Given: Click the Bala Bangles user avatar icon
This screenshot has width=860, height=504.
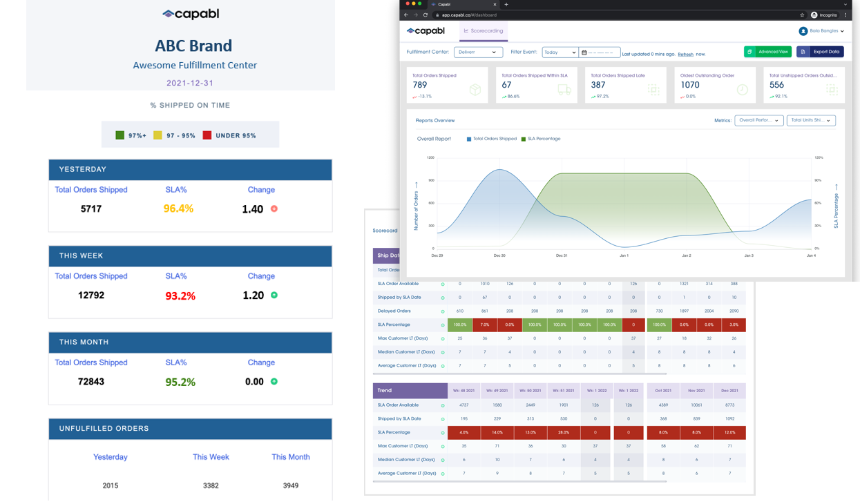Looking at the screenshot, I should pyautogui.click(x=803, y=31).
